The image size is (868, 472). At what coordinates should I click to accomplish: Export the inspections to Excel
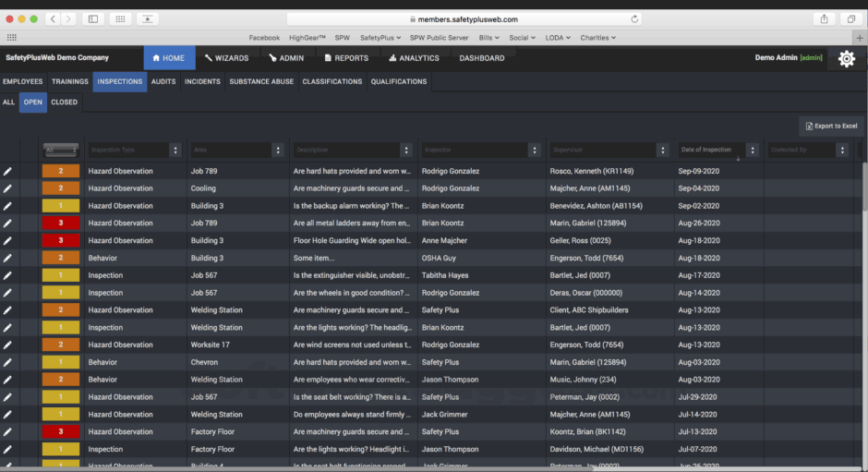click(x=830, y=126)
